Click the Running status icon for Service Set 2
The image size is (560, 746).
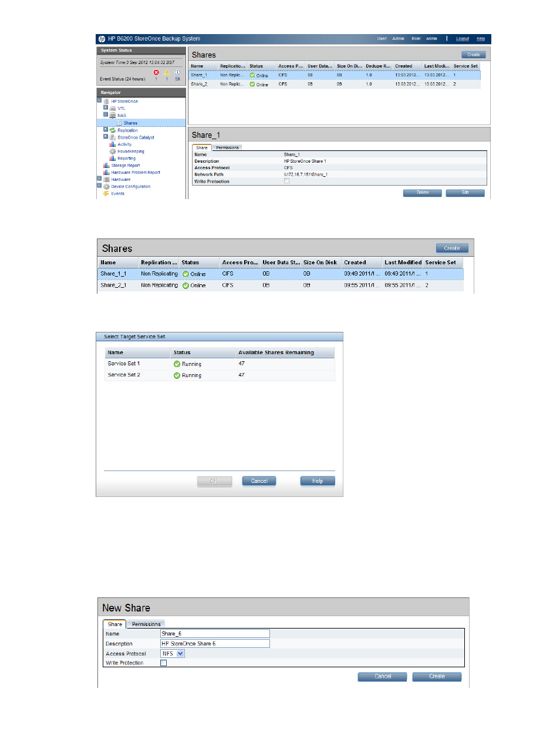pyautogui.click(x=177, y=375)
